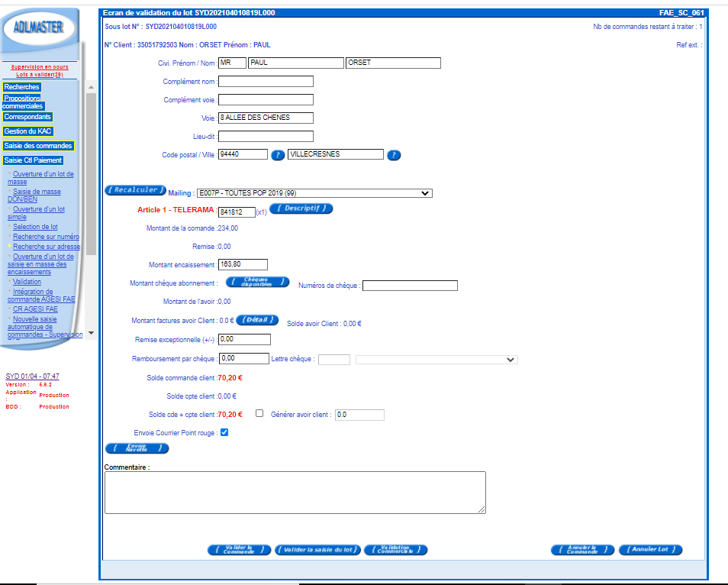Click the Recalculer button
Screen dimensions: 728x585
tap(135, 190)
